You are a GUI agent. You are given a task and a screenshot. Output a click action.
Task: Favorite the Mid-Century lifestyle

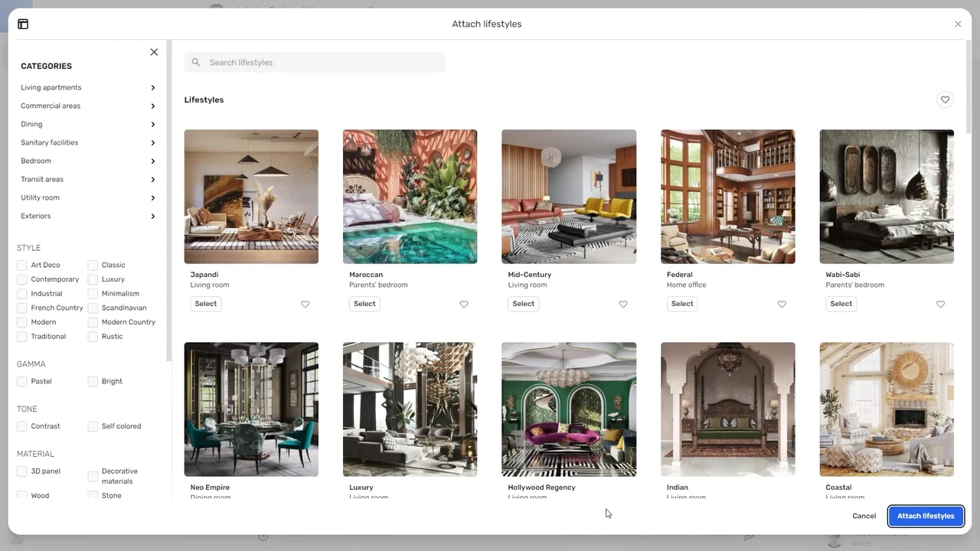(x=623, y=304)
